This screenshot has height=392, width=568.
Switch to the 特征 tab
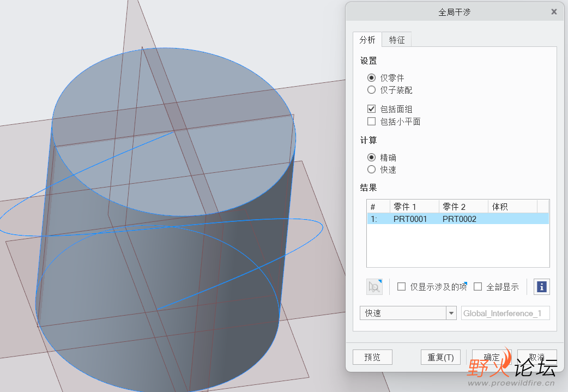point(397,39)
